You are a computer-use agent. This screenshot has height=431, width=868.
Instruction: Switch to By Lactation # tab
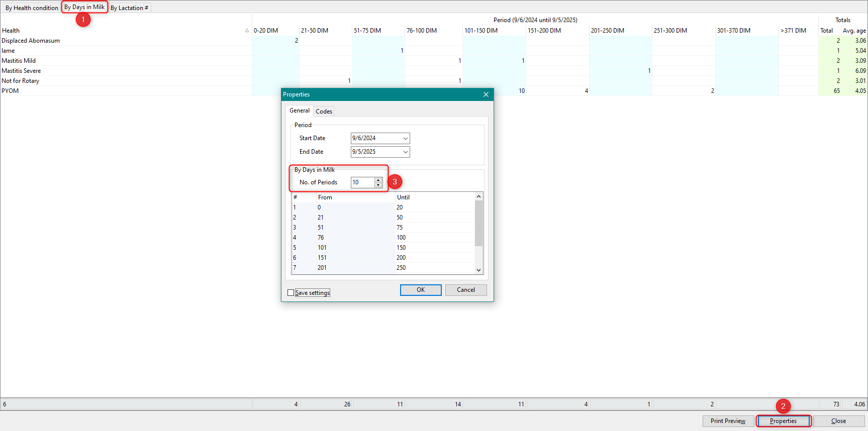129,8
